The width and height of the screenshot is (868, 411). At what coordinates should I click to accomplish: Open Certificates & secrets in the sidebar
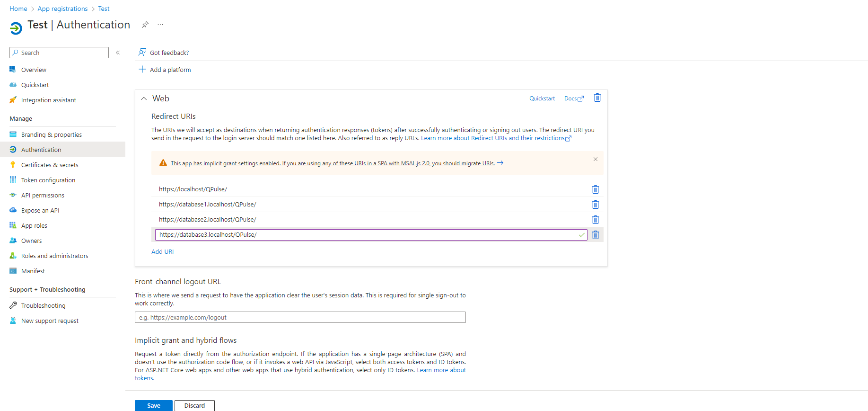point(50,165)
